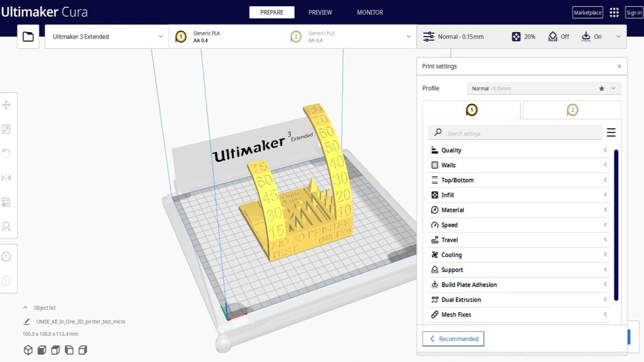The width and height of the screenshot is (644, 362).
Task: Click the Marketplace button
Action: point(587,12)
